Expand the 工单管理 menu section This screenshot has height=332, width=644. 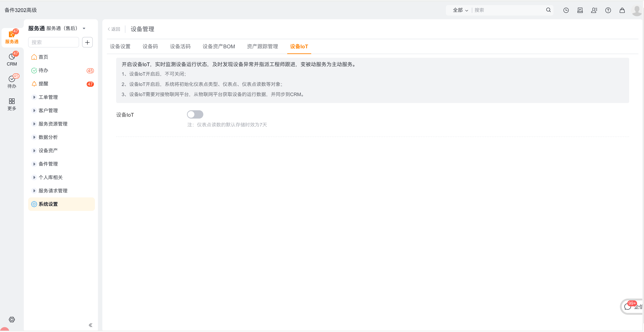tap(48, 97)
